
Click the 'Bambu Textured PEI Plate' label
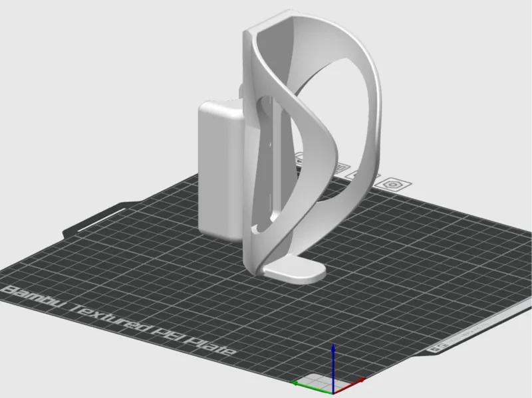coord(119,321)
